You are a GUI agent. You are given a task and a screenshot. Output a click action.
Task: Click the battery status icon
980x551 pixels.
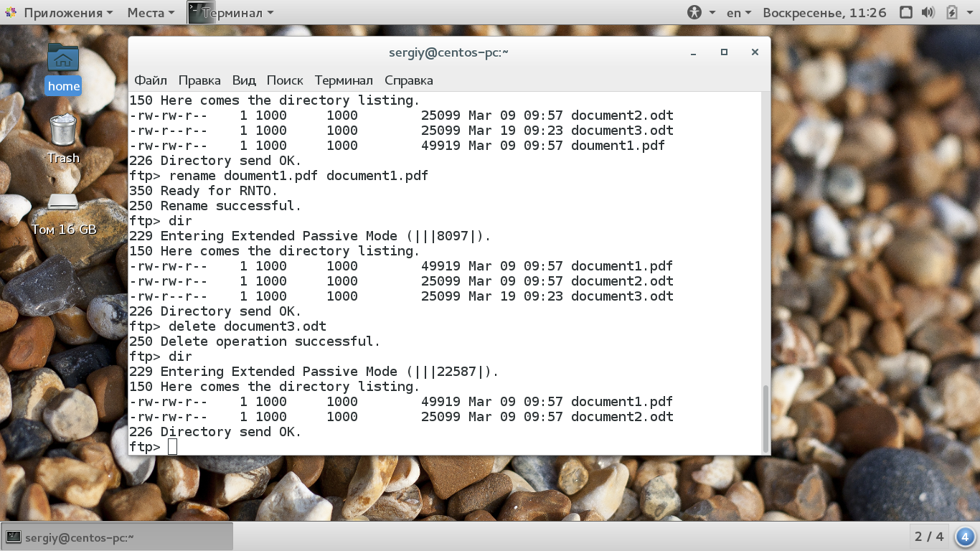click(952, 13)
